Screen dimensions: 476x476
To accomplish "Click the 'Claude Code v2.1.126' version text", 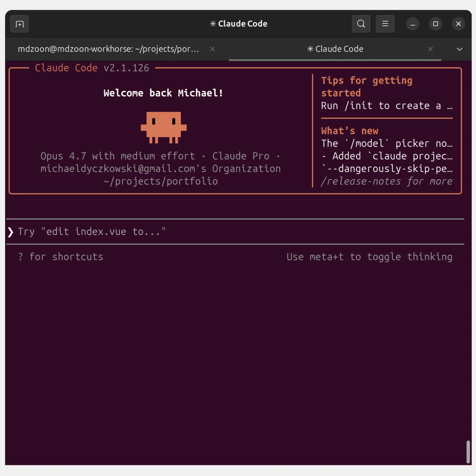I will click(92, 68).
